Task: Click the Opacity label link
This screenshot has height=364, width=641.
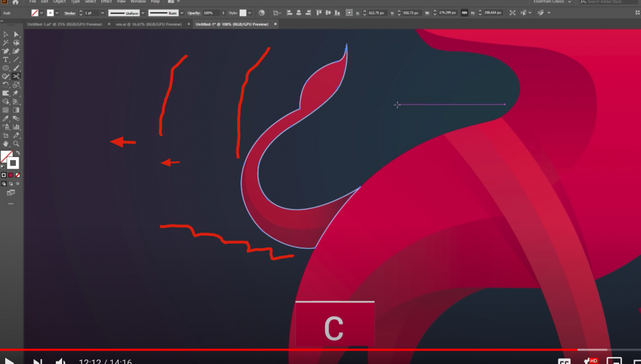Action: pos(194,13)
